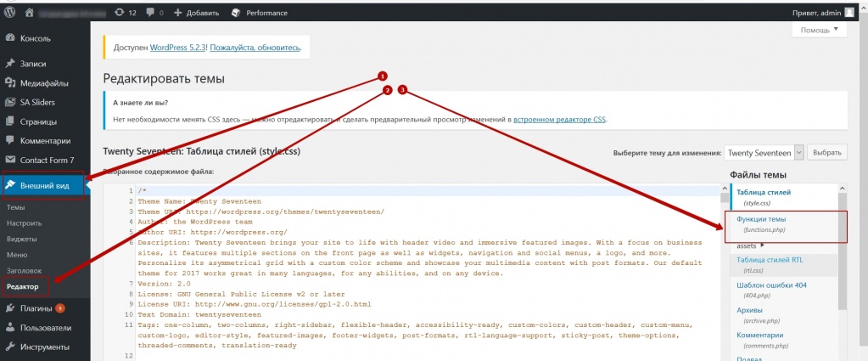The image size is (868, 361).
Task: Open Шаблон ошибки 404 file
Action: pyautogui.click(x=771, y=290)
